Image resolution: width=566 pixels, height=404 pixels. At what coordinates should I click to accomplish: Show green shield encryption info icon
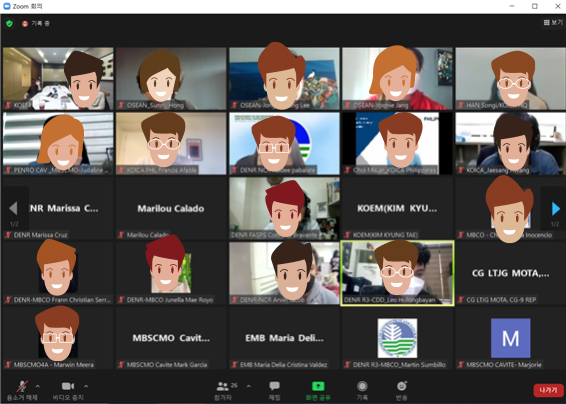point(9,23)
